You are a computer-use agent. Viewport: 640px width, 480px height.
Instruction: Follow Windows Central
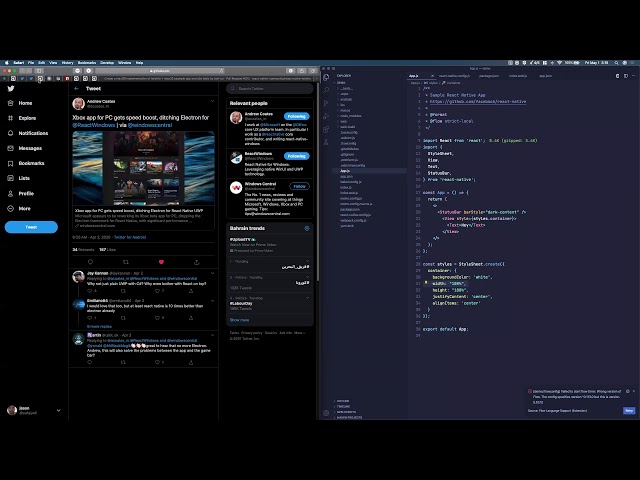click(x=299, y=186)
